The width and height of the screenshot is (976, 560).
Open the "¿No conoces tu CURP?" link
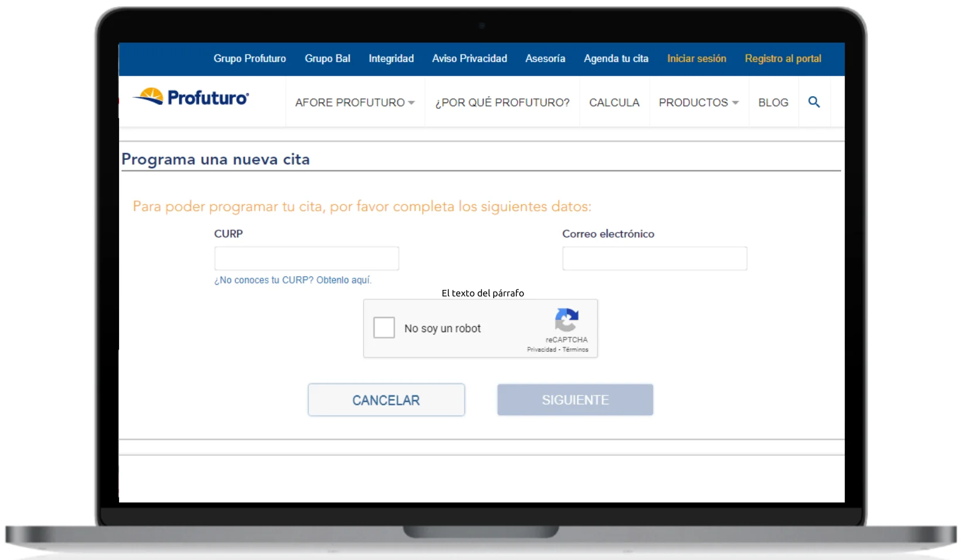pyautogui.click(x=293, y=280)
